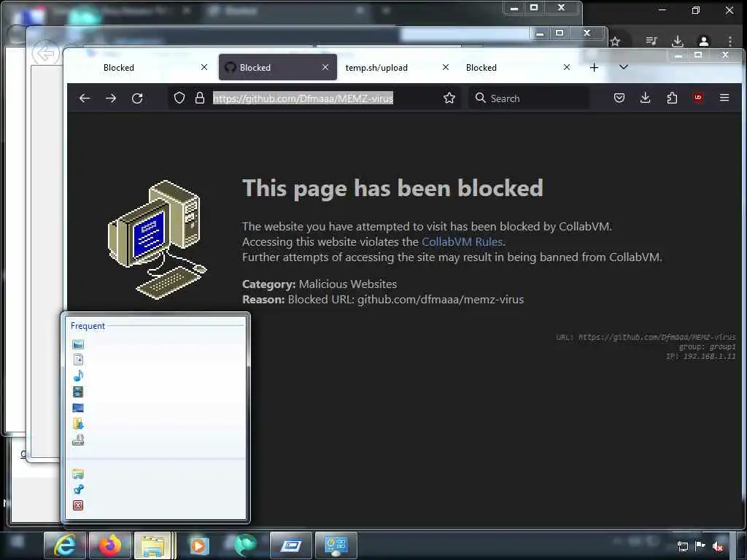
Task: Open the blue desktop item in jump list
Action: (78, 408)
